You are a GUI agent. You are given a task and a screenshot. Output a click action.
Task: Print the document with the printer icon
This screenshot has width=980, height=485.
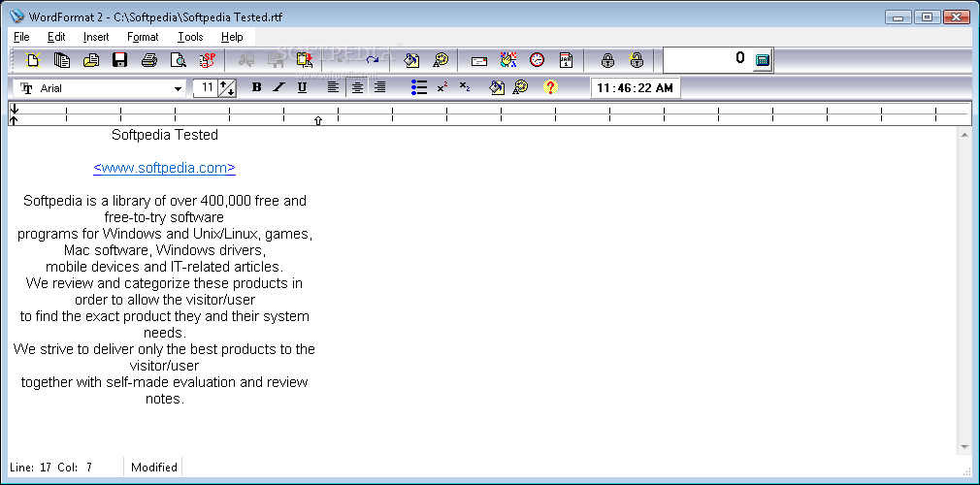pyautogui.click(x=148, y=60)
